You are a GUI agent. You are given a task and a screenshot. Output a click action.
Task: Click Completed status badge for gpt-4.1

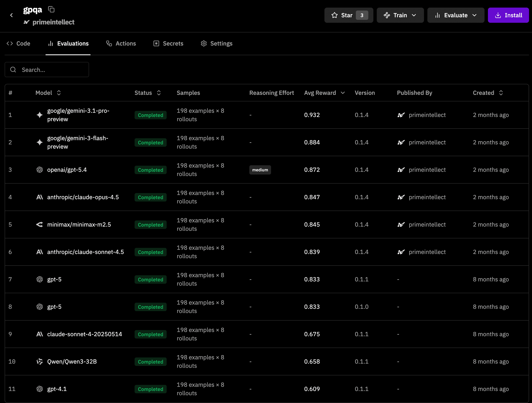(151, 389)
